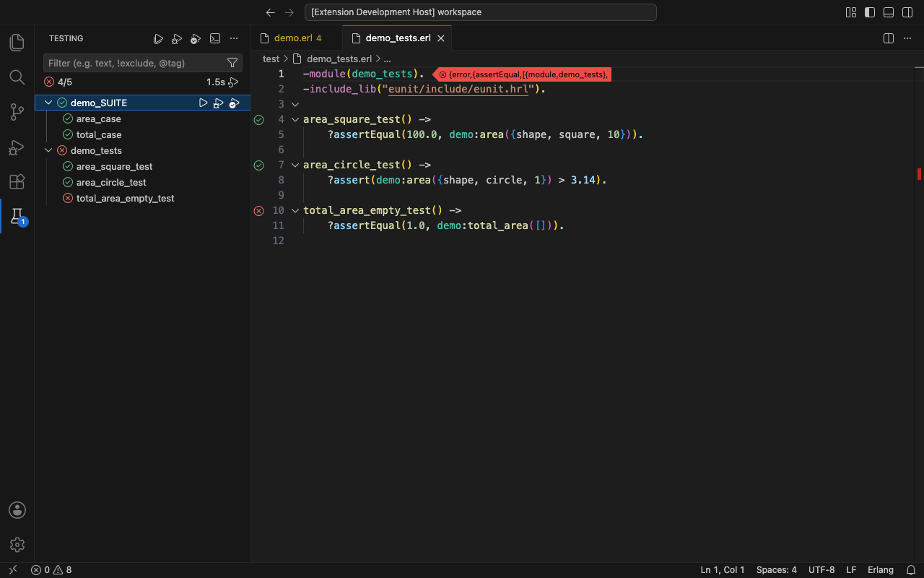Run all tests from Testing header
Screen dimensions: 924x578
158,39
